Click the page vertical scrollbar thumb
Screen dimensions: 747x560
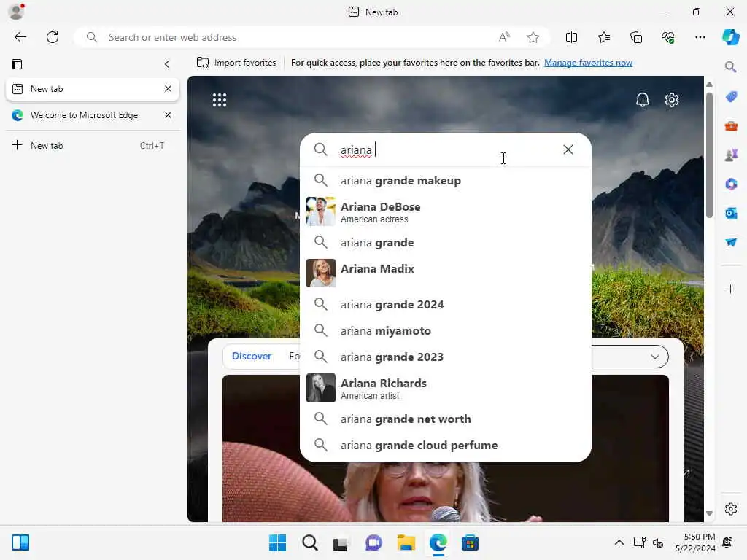click(x=709, y=155)
